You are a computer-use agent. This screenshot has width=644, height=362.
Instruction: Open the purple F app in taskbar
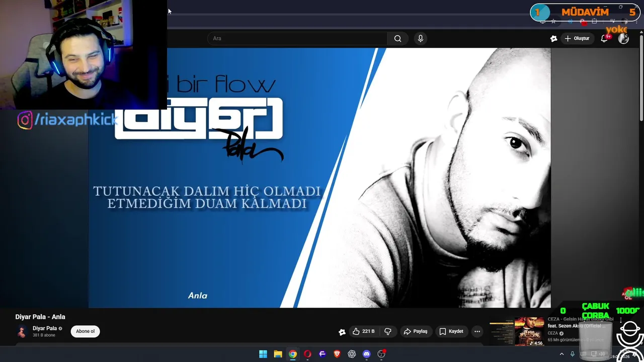click(323, 354)
